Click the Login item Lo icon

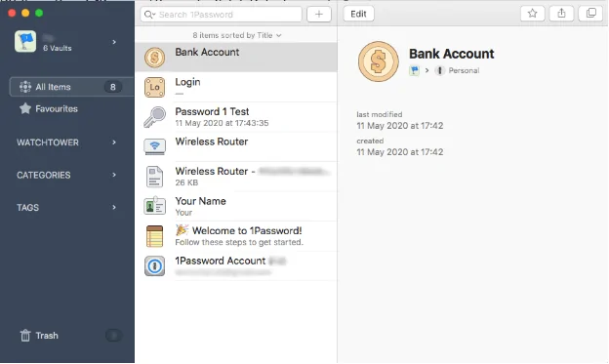(154, 87)
